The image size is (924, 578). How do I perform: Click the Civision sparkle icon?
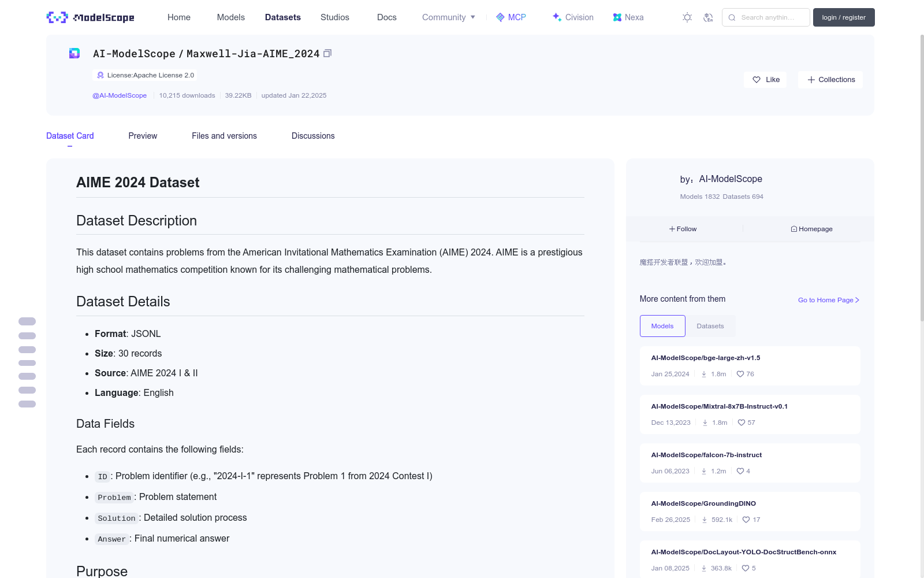[557, 17]
